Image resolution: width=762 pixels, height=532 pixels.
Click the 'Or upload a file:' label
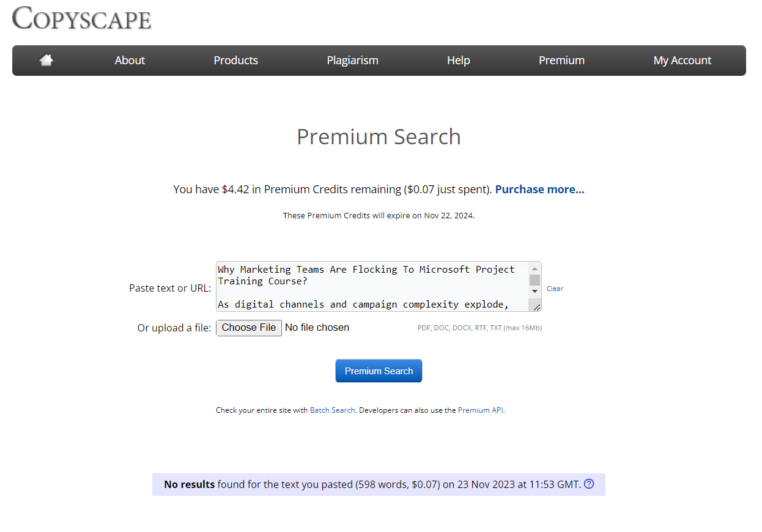point(174,328)
